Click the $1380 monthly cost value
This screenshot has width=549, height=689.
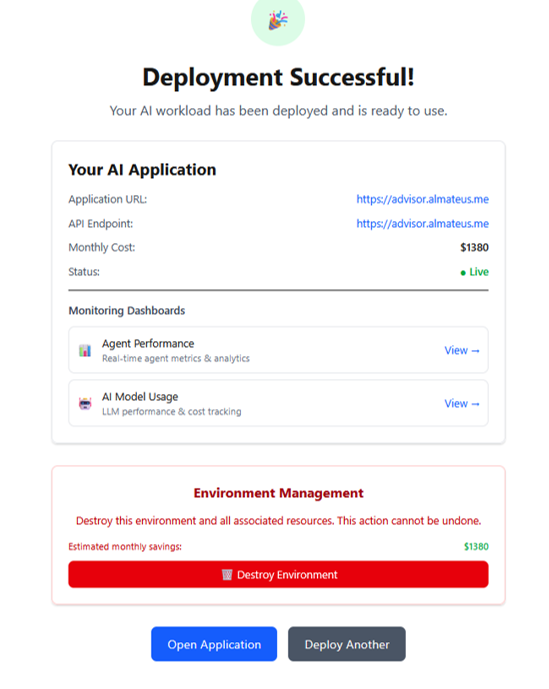[x=474, y=248]
